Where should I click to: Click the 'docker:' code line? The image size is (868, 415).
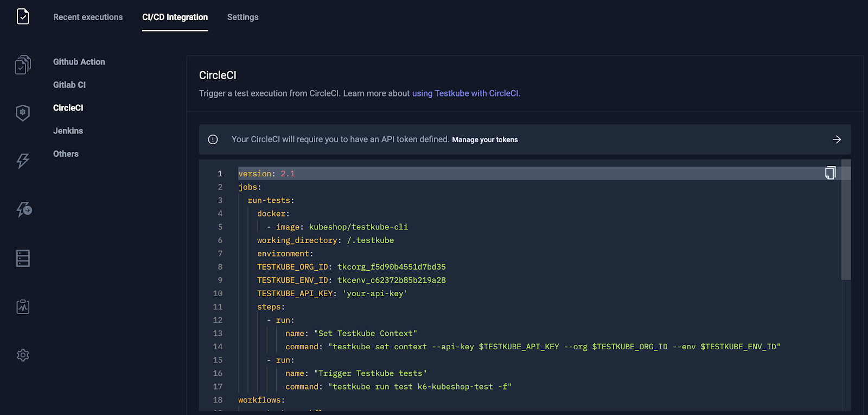coord(273,214)
